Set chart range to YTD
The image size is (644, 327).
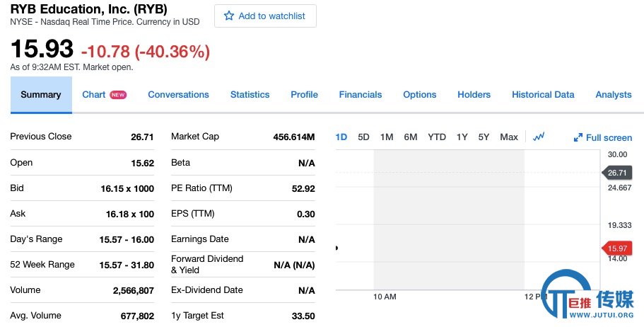pos(437,137)
